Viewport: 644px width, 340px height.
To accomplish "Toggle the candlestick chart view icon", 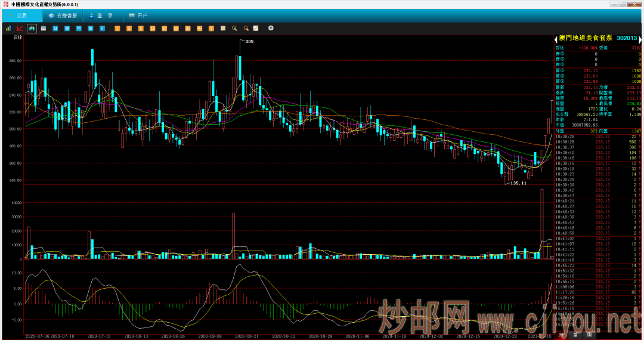I will pyautogui.click(x=32, y=29).
